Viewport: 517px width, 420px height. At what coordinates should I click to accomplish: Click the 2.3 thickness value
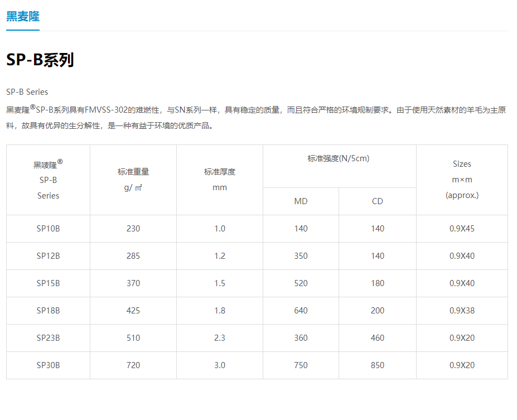(x=220, y=338)
